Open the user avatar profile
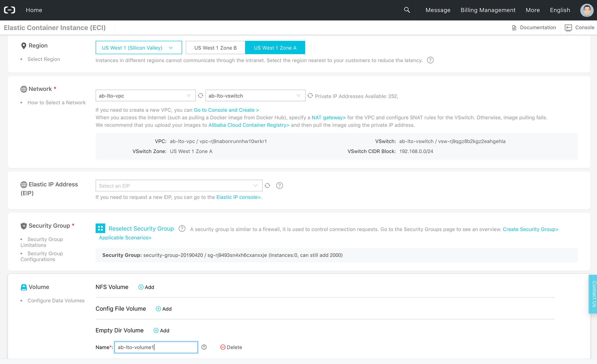Screen dimensions: 597x364 point(587,10)
